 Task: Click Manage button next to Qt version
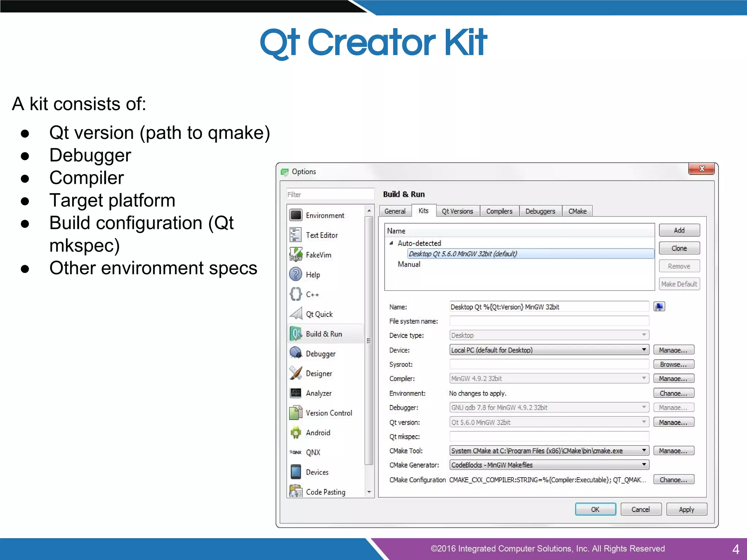(673, 422)
